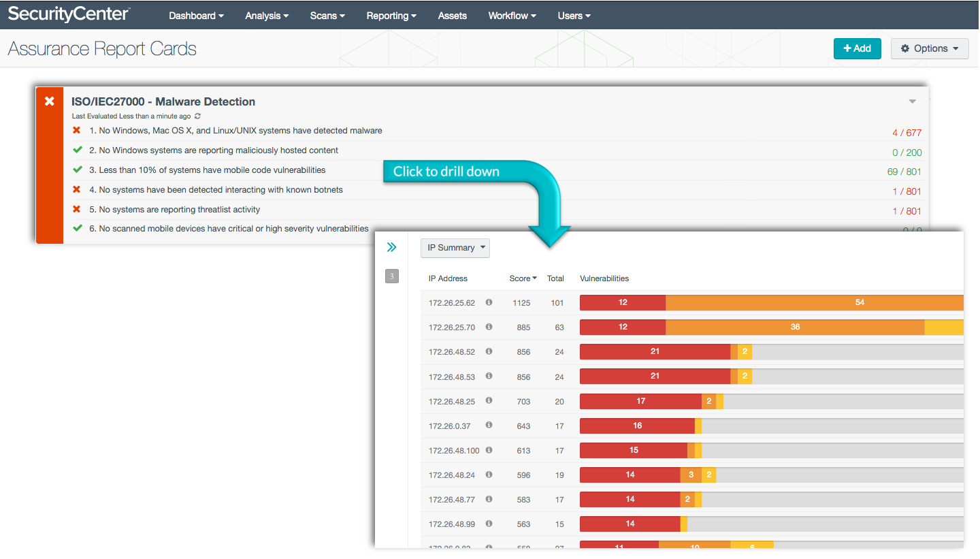Click info icon beside 172.26.48.99
Image resolution: width=980 pixels, height=559 pixels.
click(x=489, y=524)
